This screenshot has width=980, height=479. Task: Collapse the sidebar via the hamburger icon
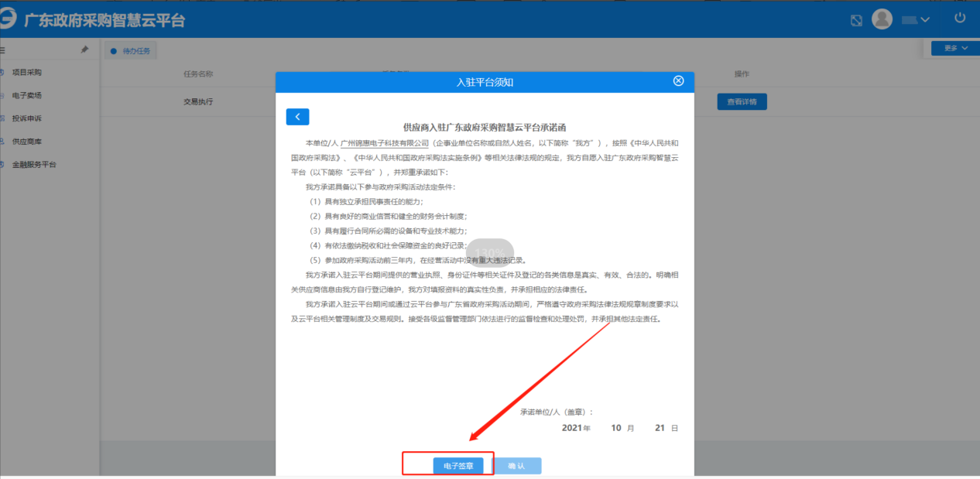(2, 50)
